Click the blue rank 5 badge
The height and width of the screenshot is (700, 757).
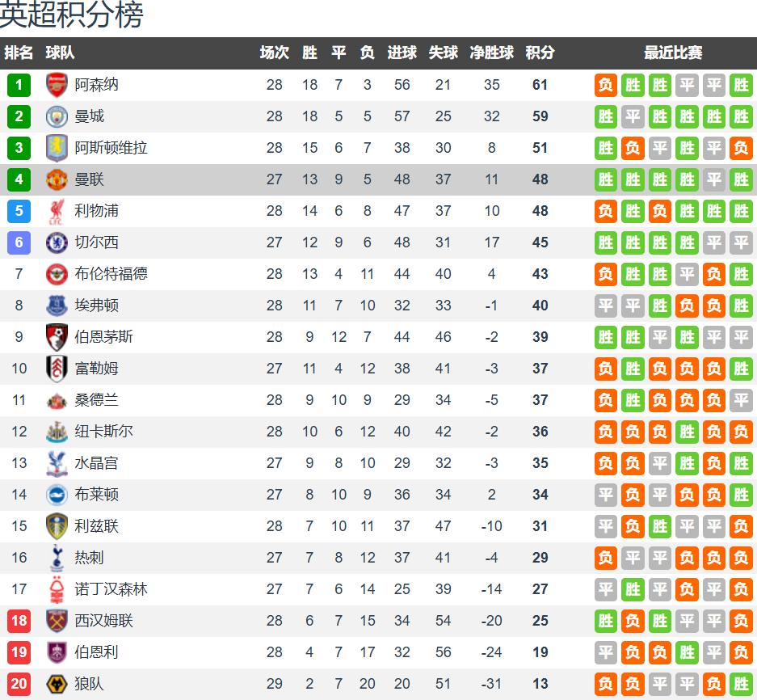(19, 211)
